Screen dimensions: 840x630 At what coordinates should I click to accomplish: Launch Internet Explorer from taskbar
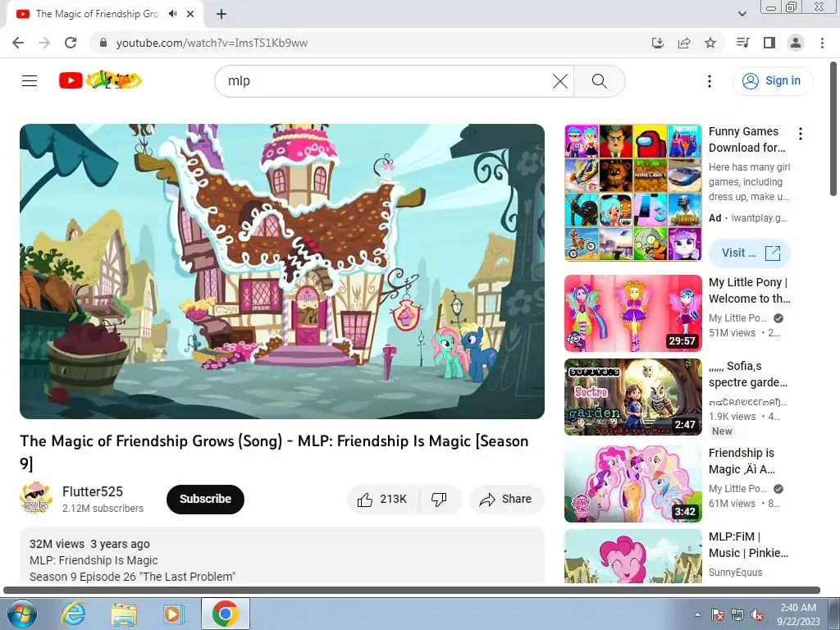[x=73, y=614]
